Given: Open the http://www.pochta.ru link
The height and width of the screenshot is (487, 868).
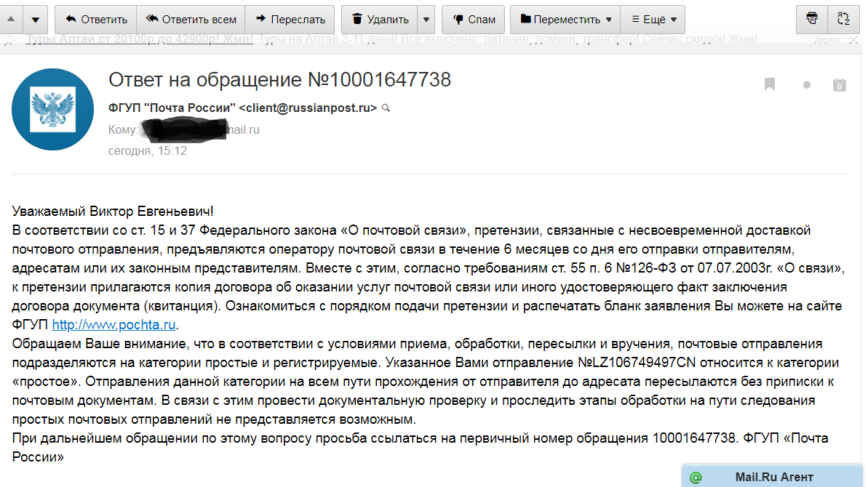Looking at the screenshot, I should [x=114, y=324].
